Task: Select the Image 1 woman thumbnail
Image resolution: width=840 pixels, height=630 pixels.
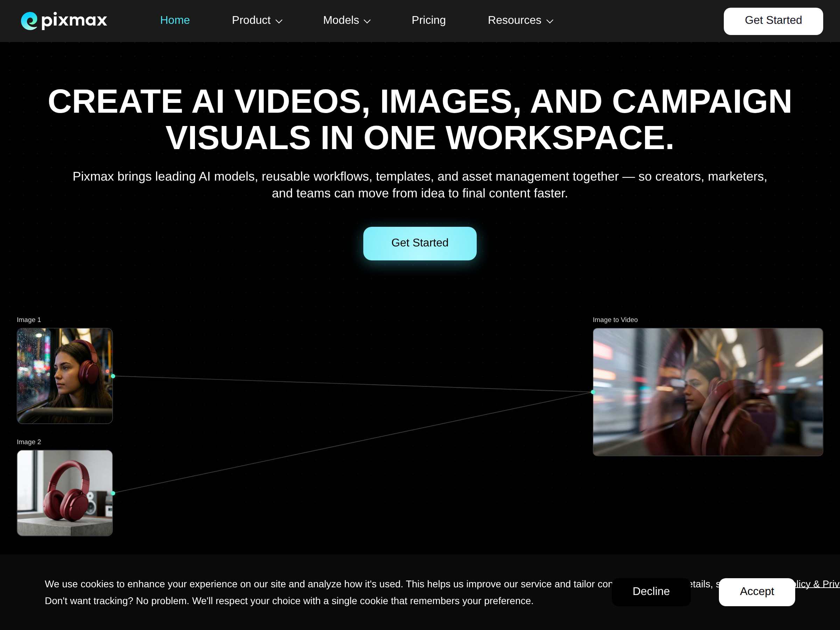Action: click(x=65, y=376)
